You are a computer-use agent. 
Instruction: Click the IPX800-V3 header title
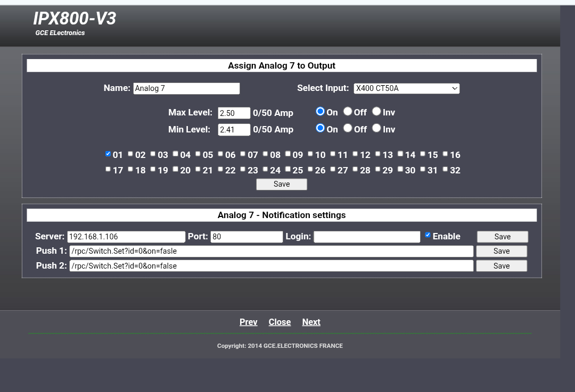[75, 18]
